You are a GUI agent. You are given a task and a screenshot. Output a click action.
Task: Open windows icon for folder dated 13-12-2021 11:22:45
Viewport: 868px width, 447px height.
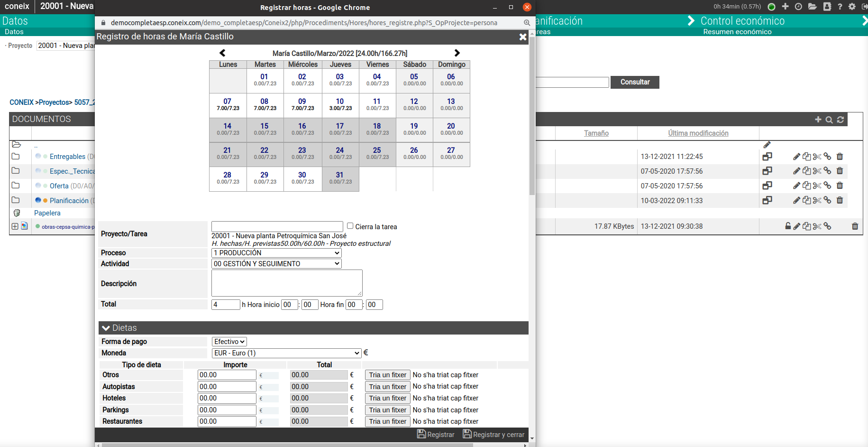pyautogui.click(x=767, y=157)
